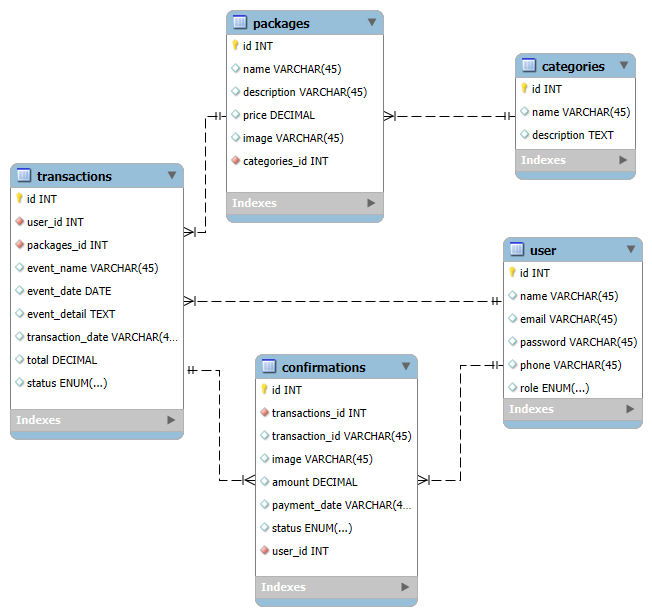This screenshot has height=616, width=652.
Task: Collapse the packages table with header arrow
Action: point(372,22)
